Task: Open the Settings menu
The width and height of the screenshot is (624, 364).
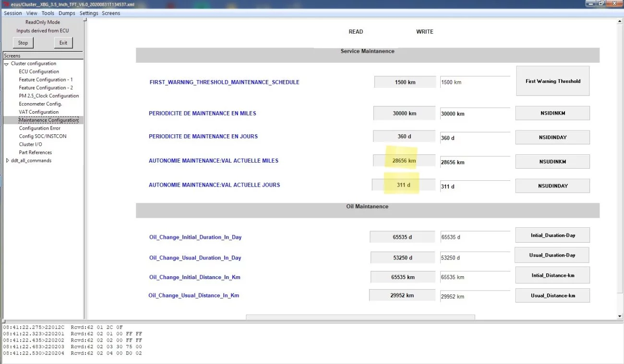Action: point(89,13)
